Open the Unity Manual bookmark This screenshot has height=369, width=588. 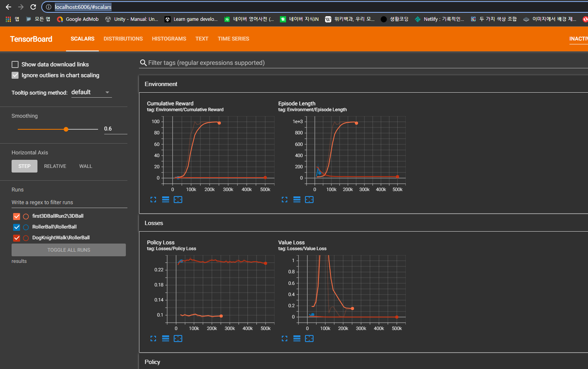[132, 19]
